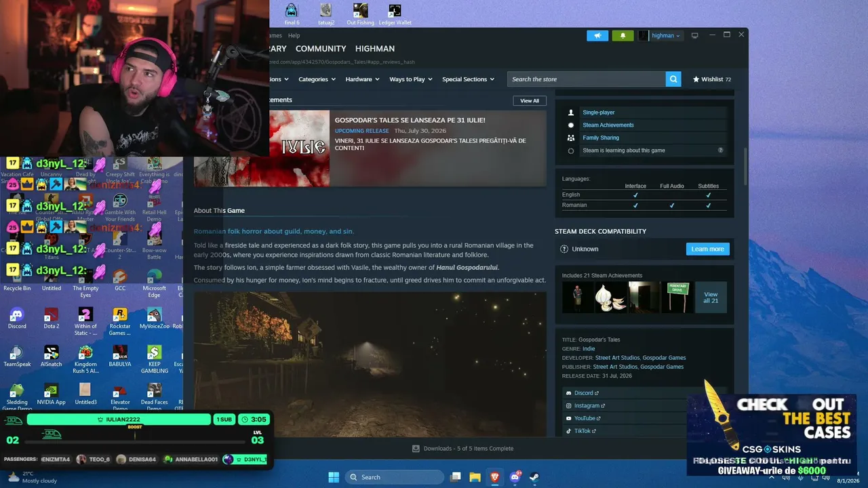The image size is (868, 488).
Task: Open the HIGHMAN profile tab
Action: (x=375, y=49)
